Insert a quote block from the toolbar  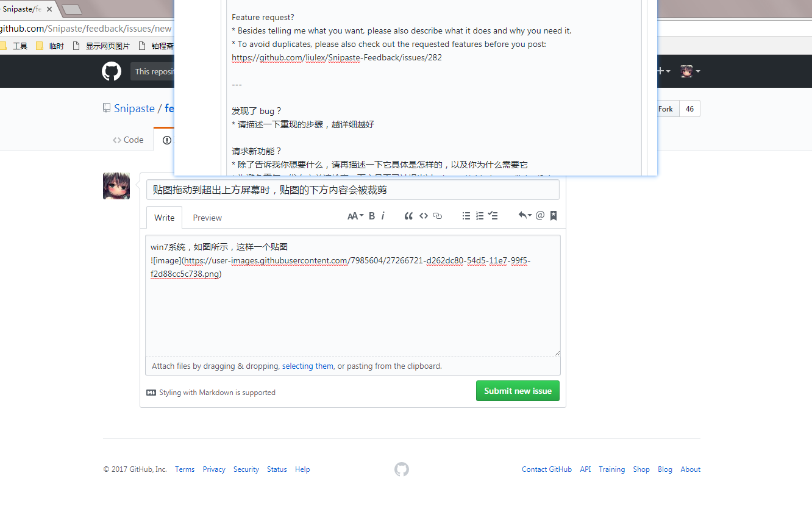click(x=408, y=215)
